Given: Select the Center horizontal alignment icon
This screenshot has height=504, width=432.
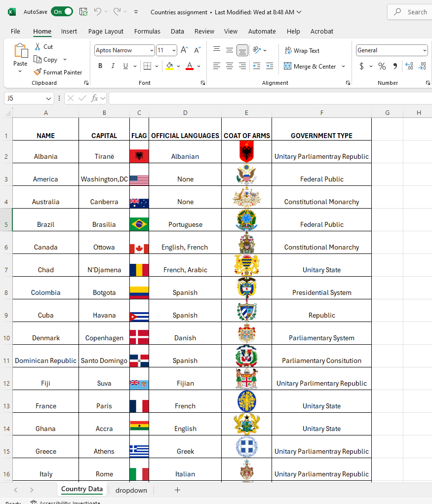Looking at the screenshot, I should [230, 66].
